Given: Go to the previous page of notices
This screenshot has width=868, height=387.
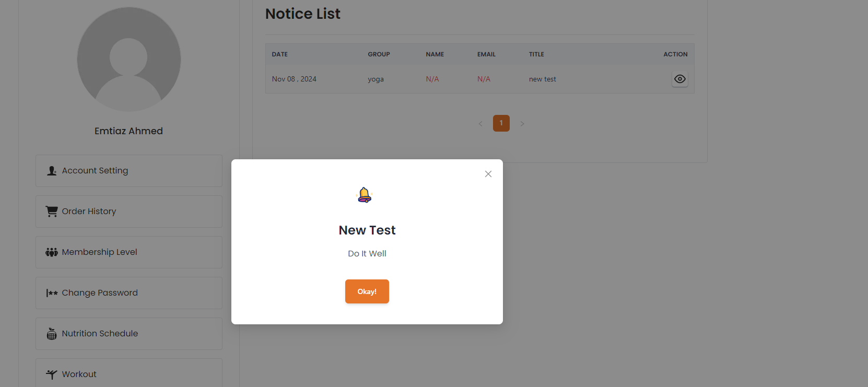Looking at the screenshot, I should click(x=480, y=124).
